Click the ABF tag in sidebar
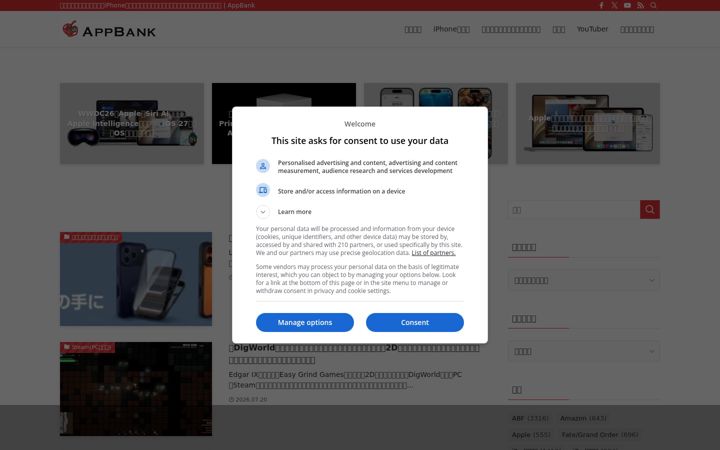This screenshot has height=450, width=720. [x=530, y=418]
